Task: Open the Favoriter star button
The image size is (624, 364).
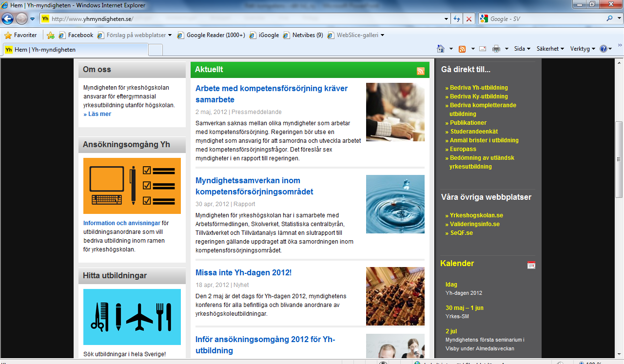Action: (21, 35)
